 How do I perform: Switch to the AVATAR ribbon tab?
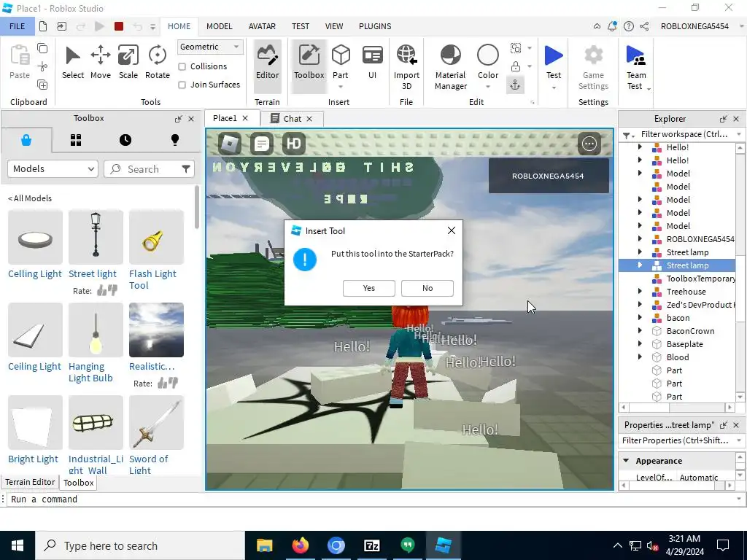tap(262, 26)
